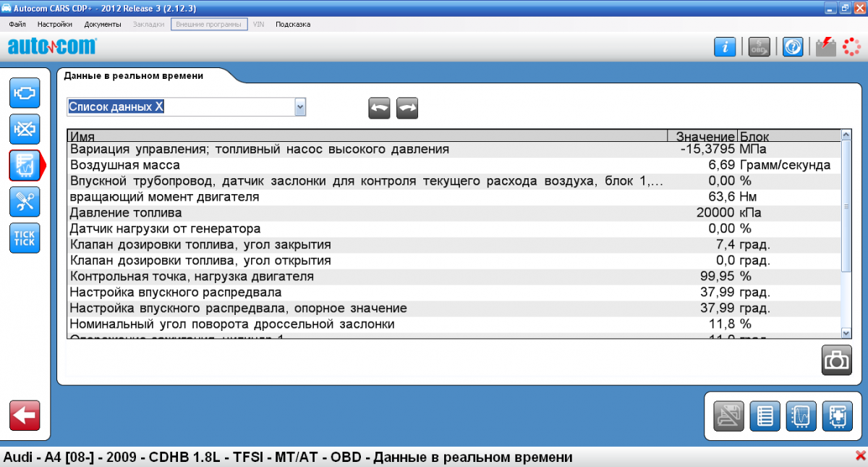Click the table scrollbar up arrow
This screenshot has width=868, height=467.
pos(846,135)
